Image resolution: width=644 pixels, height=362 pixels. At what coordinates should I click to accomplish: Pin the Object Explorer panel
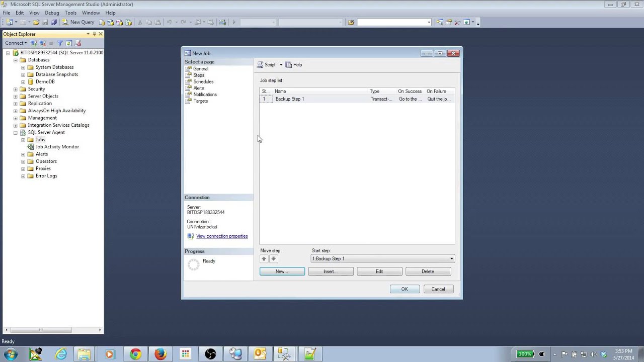click(x=94, y=34)
